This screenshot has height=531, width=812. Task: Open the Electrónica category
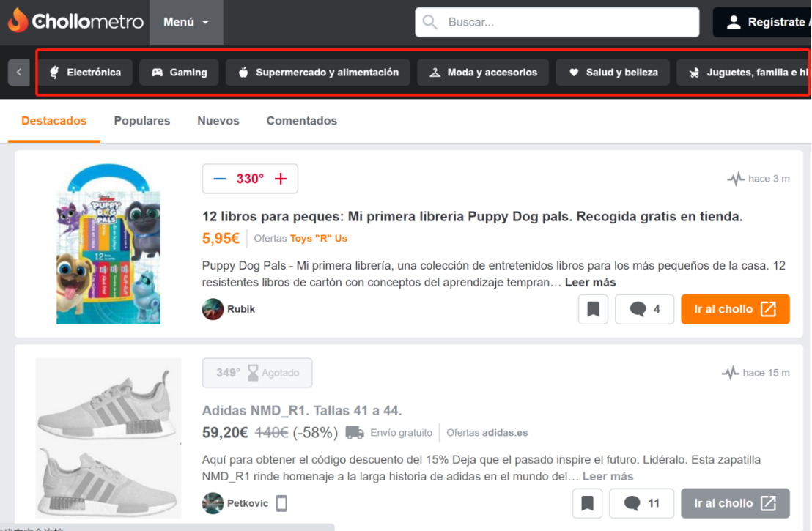click(x=85, y=73)
